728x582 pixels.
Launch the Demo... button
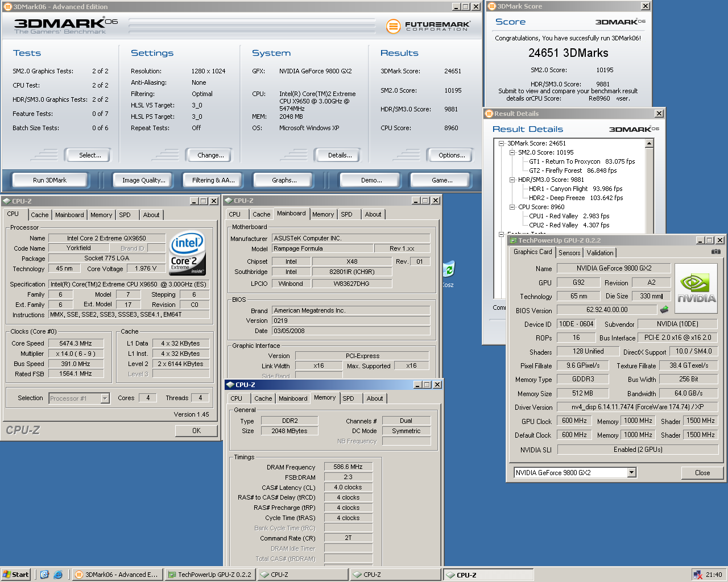coord(371,180)
